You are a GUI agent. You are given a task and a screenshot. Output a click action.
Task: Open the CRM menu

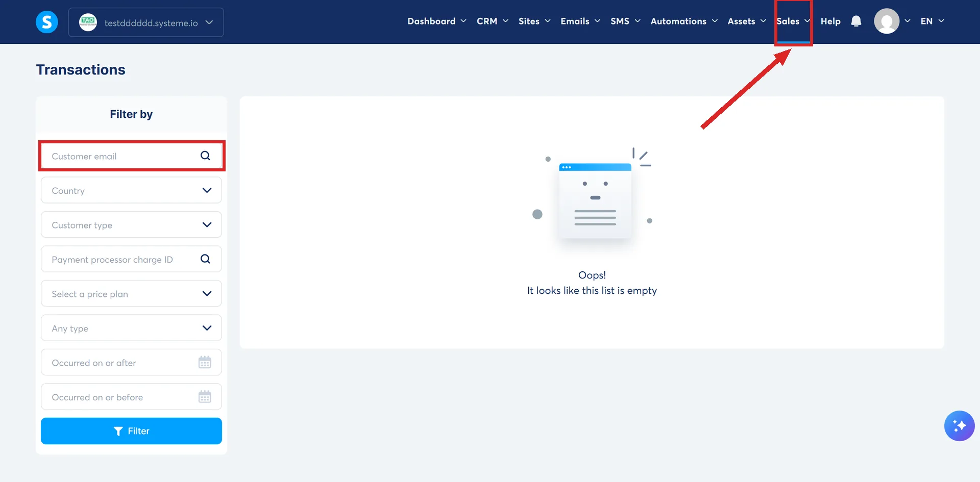click(x=493, y=21)
